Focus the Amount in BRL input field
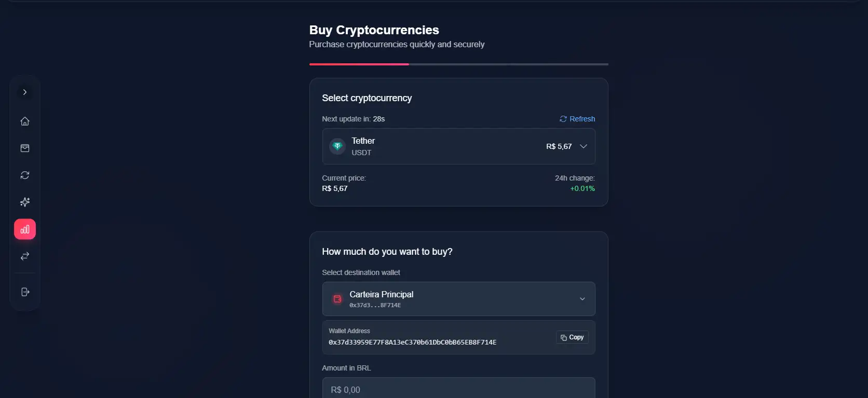868x398 pixels. tap(458, 390)
